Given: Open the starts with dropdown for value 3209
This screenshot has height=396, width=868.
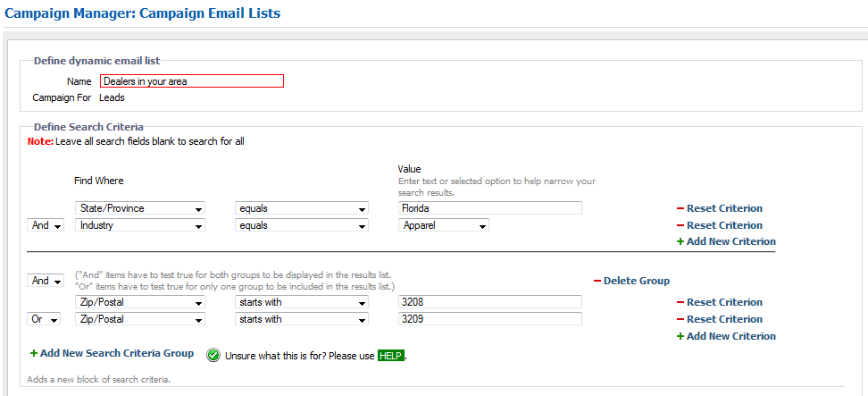Looking at the screenshot, I should tap(301, 319).
